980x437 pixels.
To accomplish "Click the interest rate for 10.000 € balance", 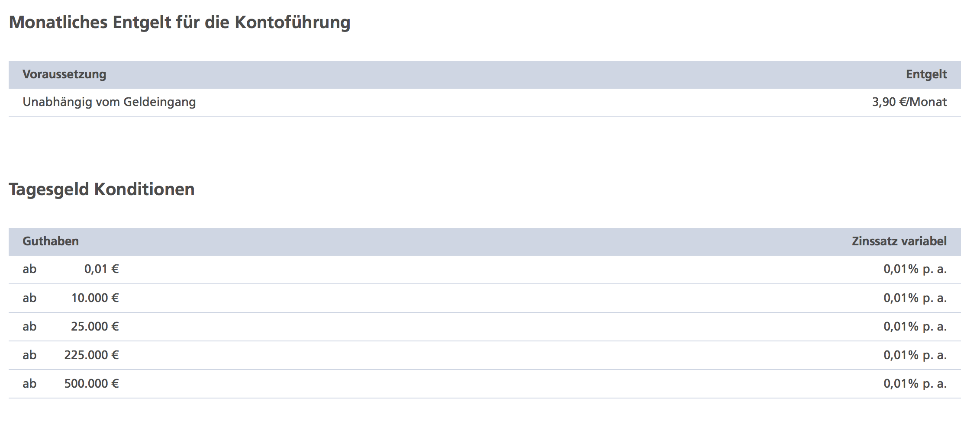I will click(915, 298).
